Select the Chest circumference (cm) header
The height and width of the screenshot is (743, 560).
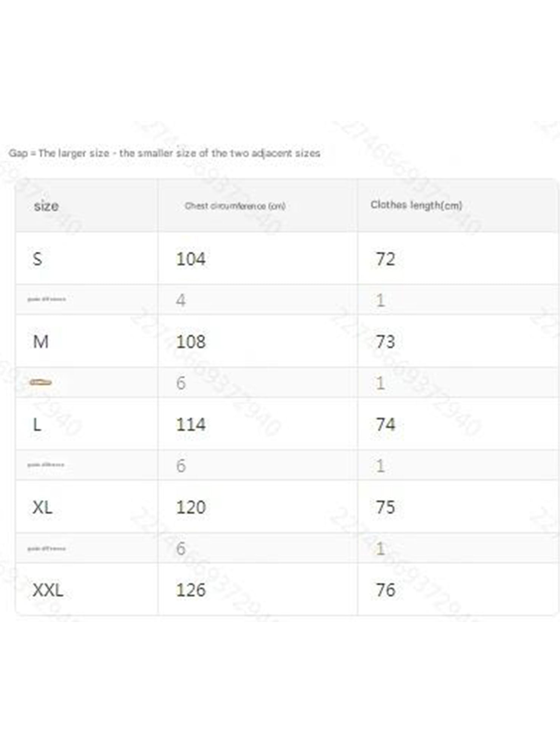tap(235, 206)
